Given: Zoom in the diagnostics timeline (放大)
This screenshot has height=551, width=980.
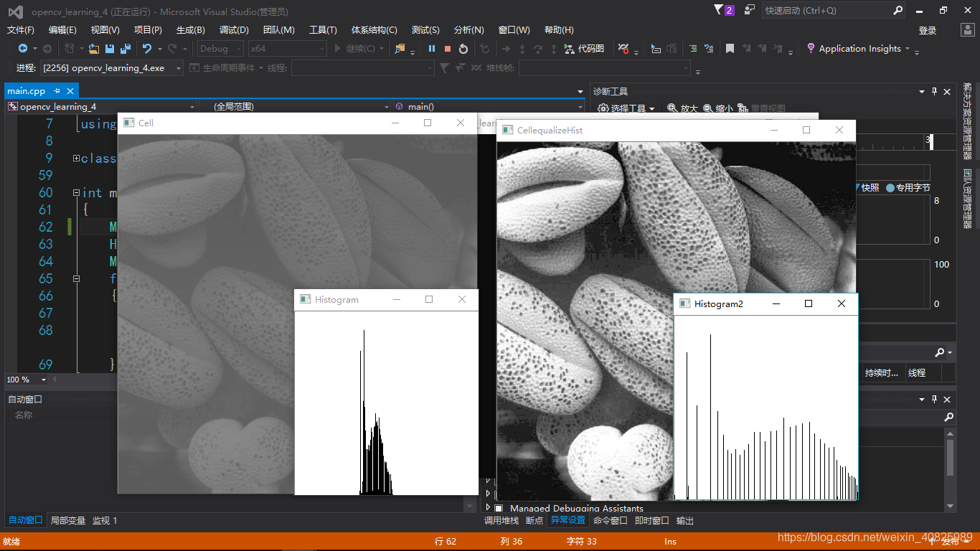Looking at the screenshot, I should pos(682,108).
